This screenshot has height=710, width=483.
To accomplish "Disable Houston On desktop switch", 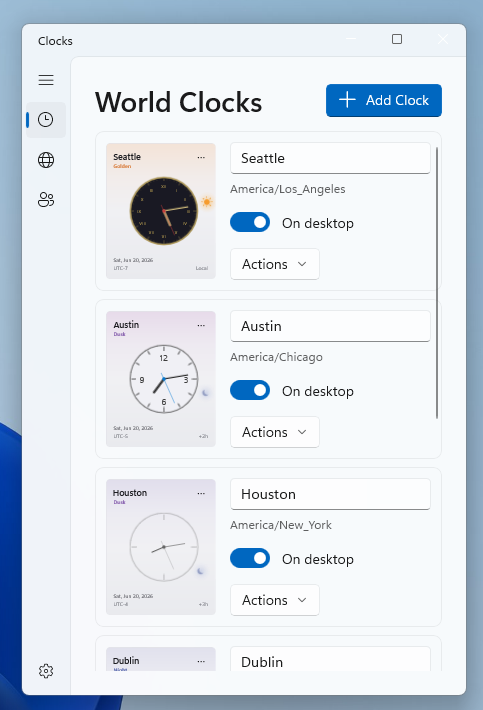I will pyautogui.click(x=250, y=558).
